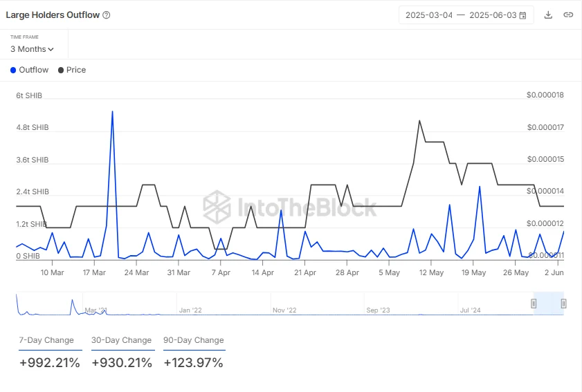Open the calendar date picker icon

pos(522,15)
